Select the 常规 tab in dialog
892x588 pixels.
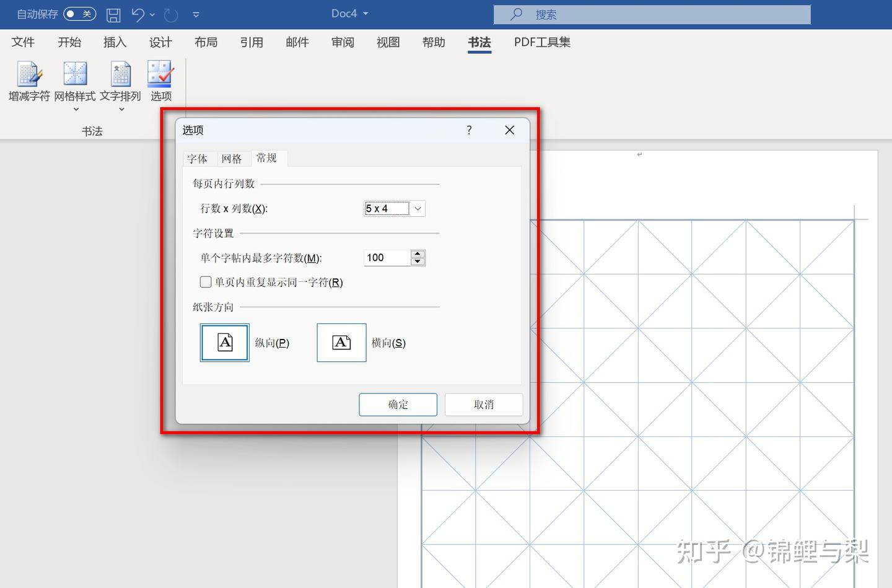(x=267, y=158)
